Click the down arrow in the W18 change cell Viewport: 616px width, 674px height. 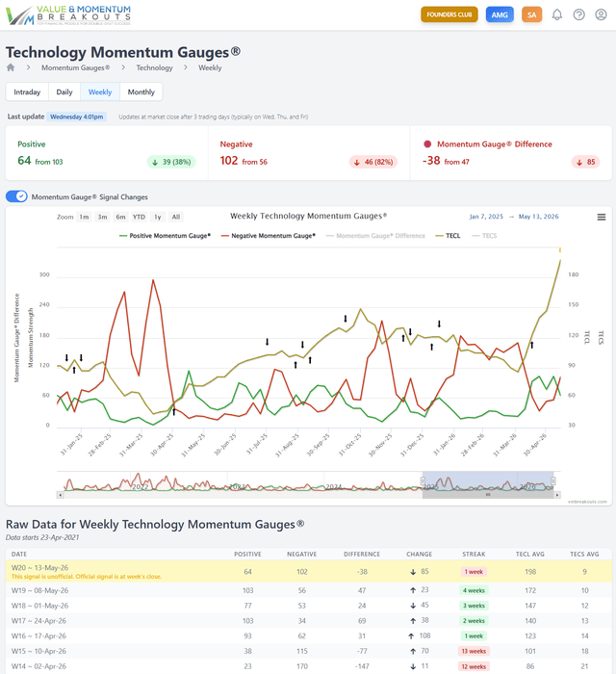click(x=413, y=606)
